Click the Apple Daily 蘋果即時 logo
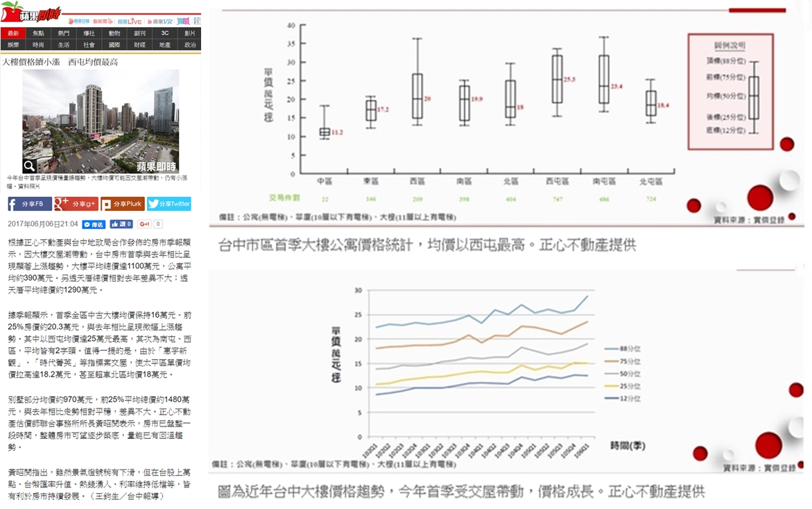 click(x=31, y=12)
